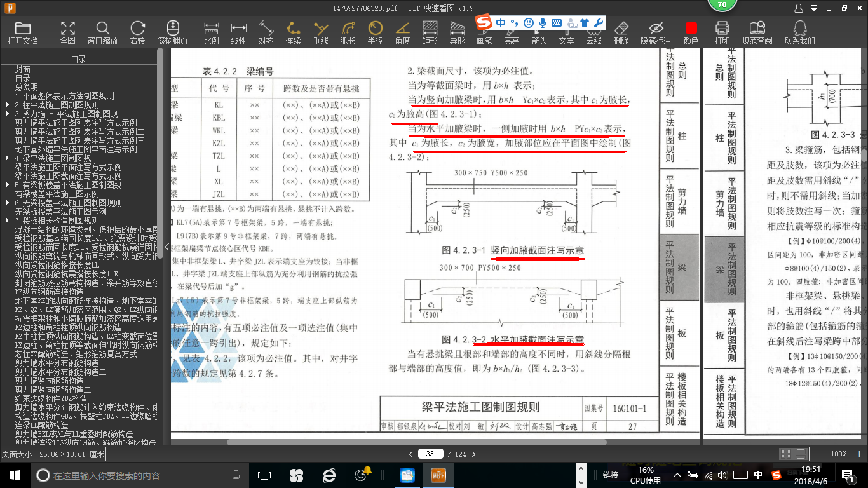This screenshot has width=868, height=488.
Task: Toggle 隐藏标注 hide annotations
Action: (656, 32)
